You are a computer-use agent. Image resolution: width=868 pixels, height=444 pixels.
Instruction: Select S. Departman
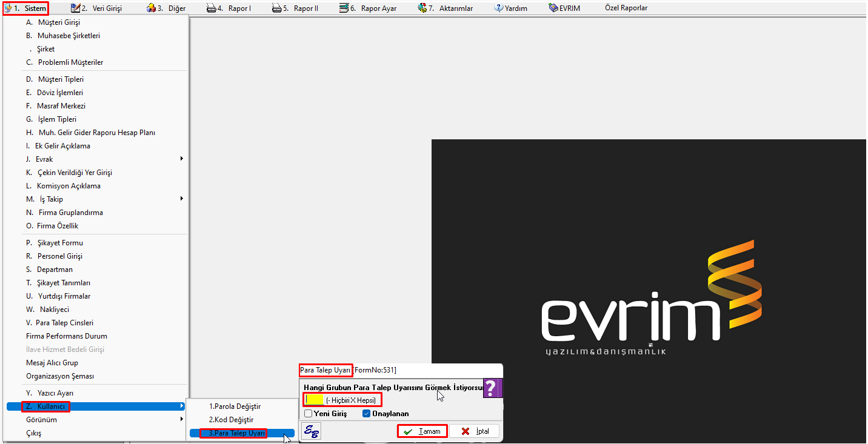[97, 270]
